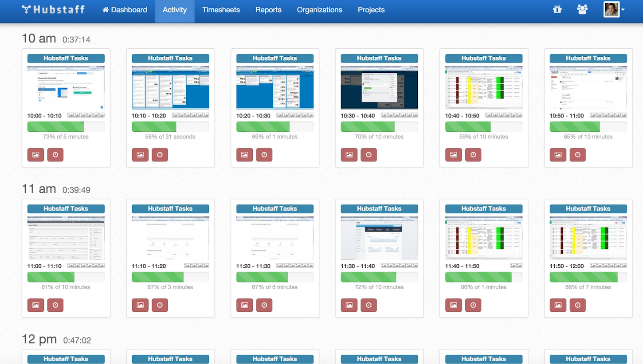Open the user avatar dropdown menu
Screen dimensions: 643x364
pos(614,9)
